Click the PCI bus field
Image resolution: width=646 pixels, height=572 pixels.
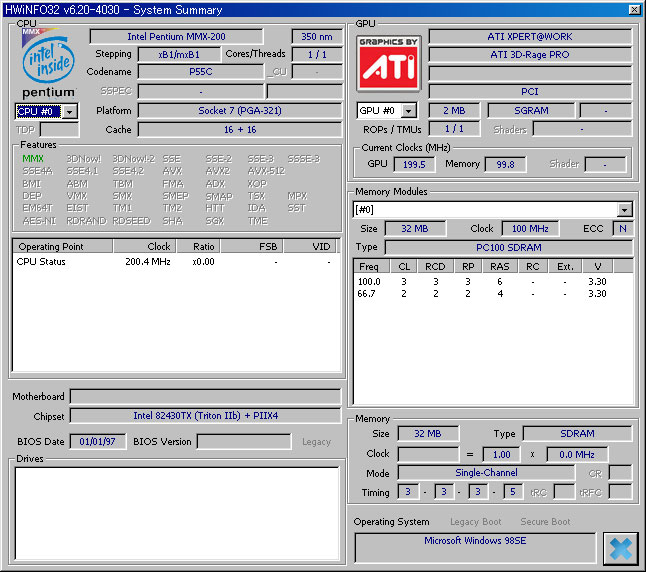pyautogui.click(x=530, y=91)
